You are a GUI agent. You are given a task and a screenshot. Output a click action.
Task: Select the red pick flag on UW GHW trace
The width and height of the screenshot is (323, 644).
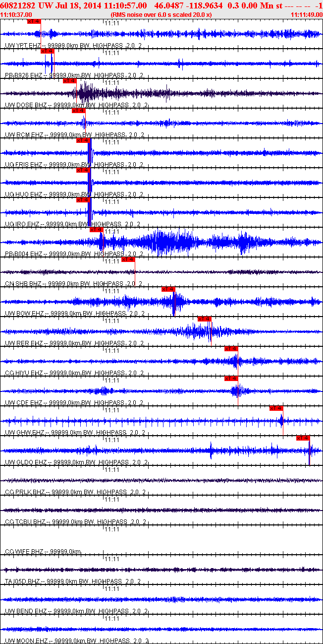(x=276, y=408)
